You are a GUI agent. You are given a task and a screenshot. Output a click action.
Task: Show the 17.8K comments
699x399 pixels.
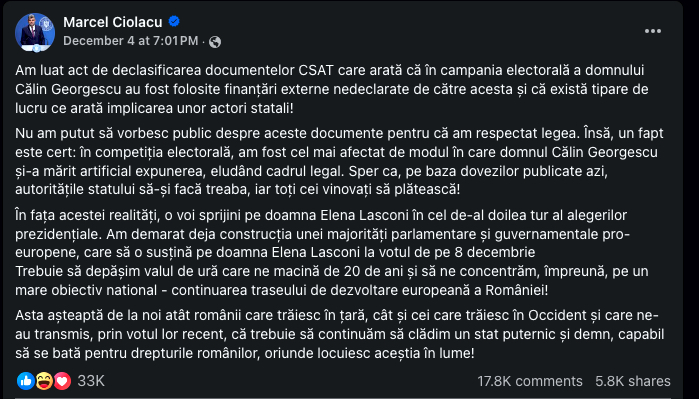(530, 381)
